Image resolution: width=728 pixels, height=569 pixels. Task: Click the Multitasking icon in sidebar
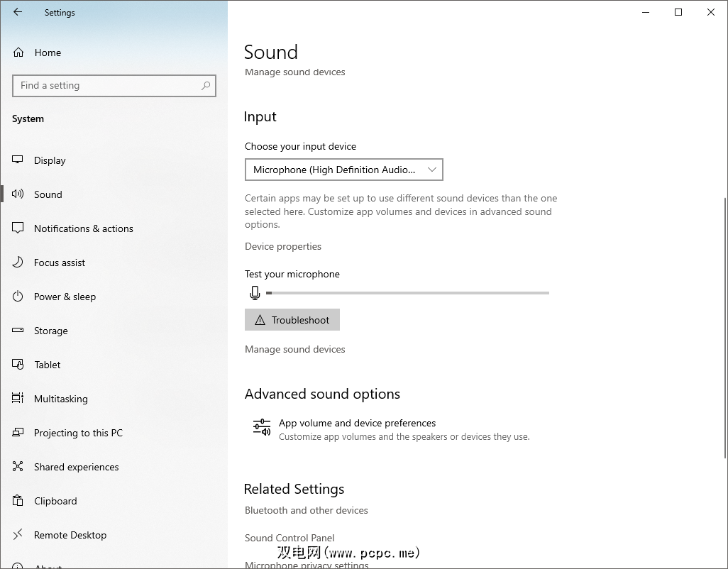pos(18,399)
